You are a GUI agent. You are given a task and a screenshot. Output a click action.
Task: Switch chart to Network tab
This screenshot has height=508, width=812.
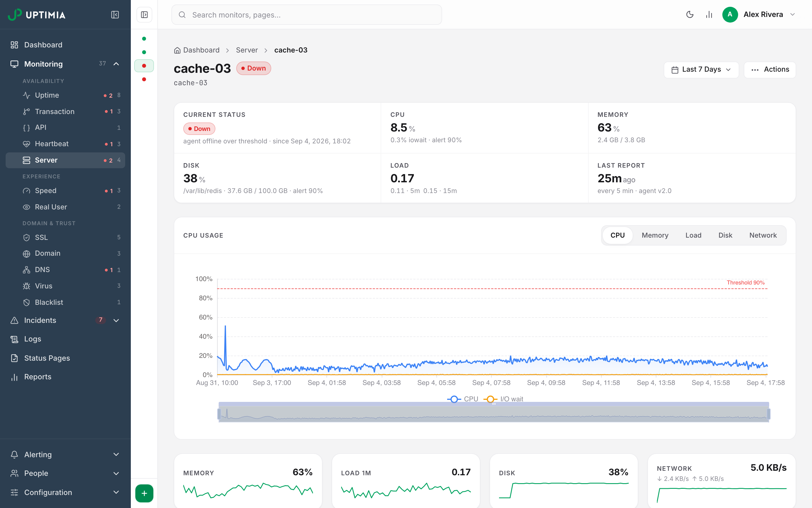point(763,235)
